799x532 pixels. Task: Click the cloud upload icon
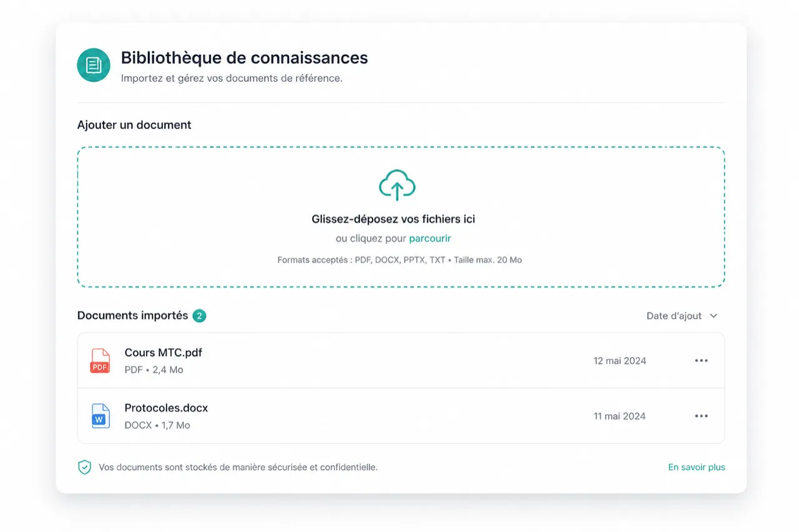(397, 185)
